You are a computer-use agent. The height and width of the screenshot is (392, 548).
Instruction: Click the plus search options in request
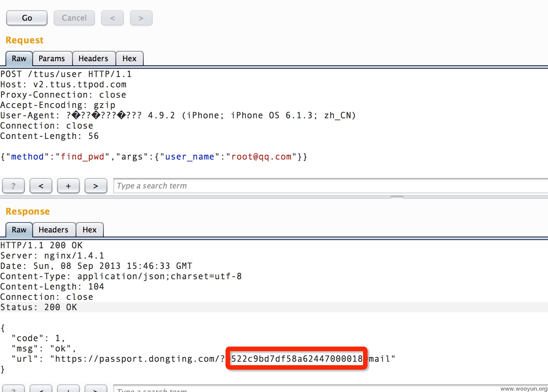pos(68,186)
